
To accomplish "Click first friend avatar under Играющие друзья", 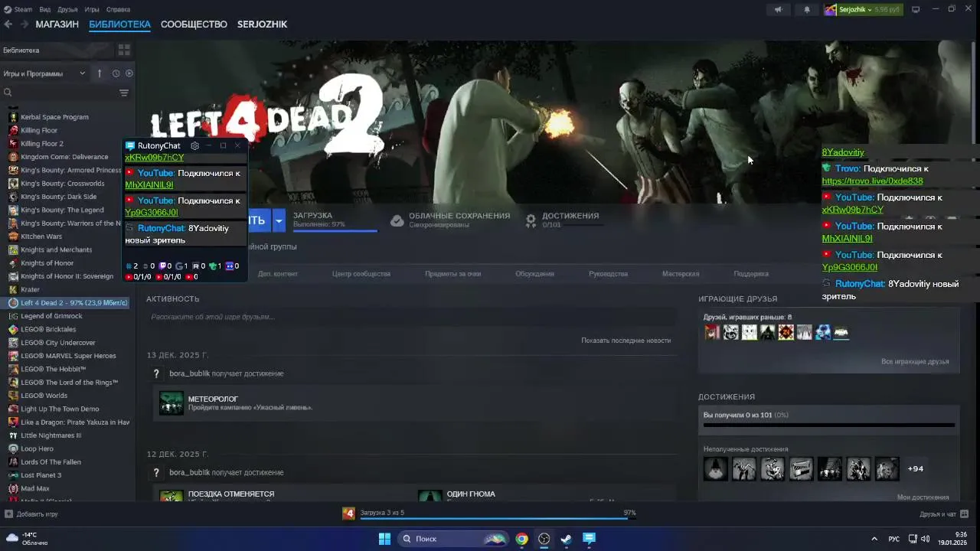I will (x=713, y=333).
